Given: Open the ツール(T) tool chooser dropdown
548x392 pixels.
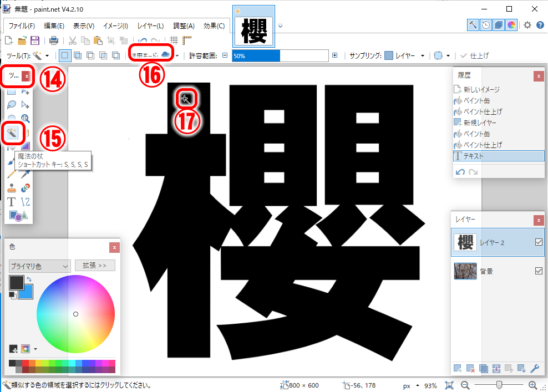Looking at the screenshot, I should (x=47, y=56).
